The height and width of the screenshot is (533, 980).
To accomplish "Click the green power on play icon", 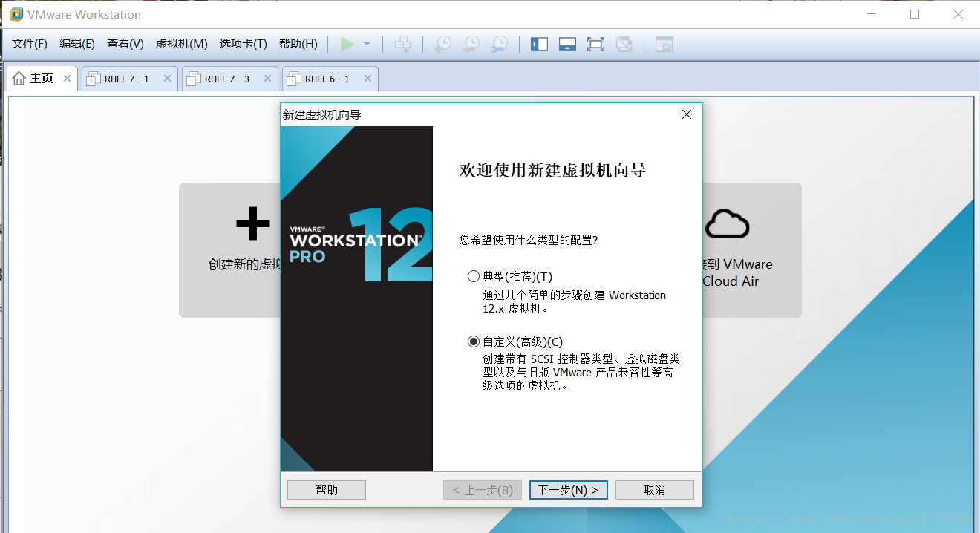I will tap(347, 44).
